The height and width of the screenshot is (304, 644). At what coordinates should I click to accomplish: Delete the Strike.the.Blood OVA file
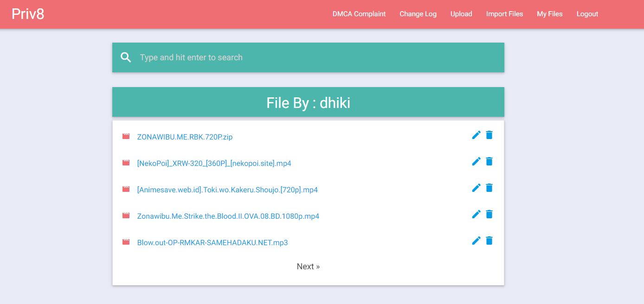click(x=489, y=214)
